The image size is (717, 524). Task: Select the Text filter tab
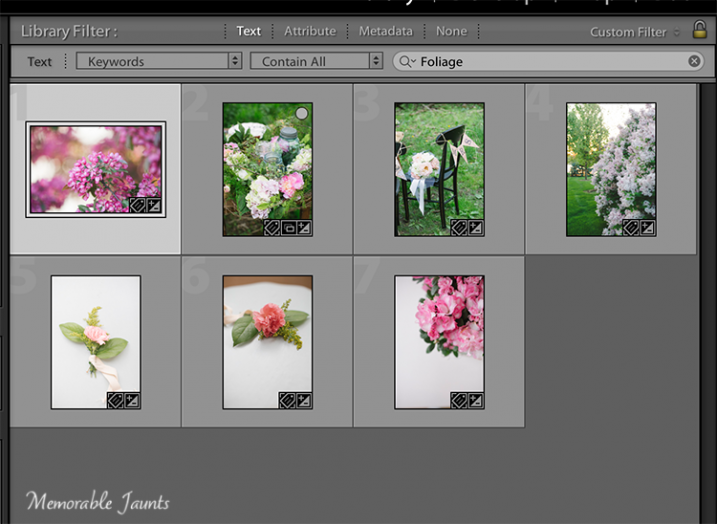[x=248, y=31]
